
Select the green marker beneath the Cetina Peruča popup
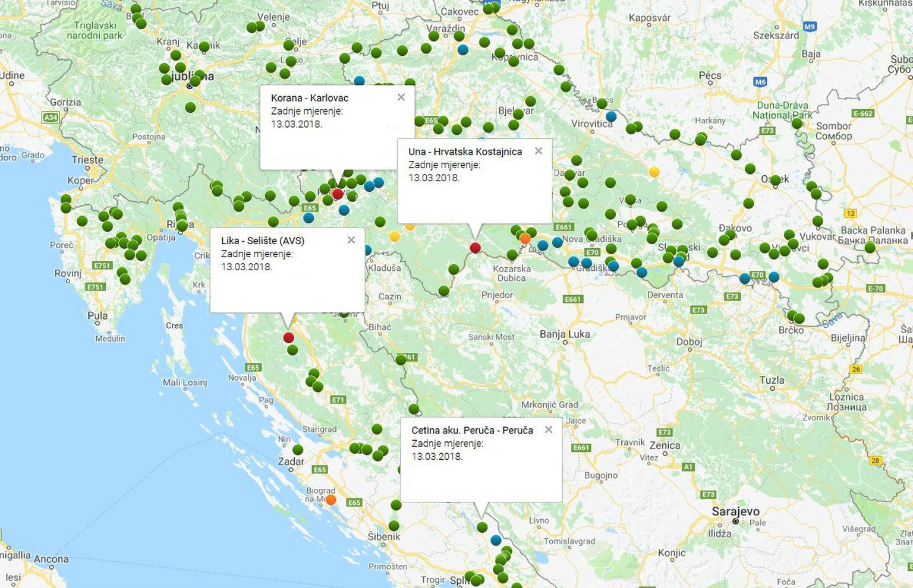coord(482,527)
